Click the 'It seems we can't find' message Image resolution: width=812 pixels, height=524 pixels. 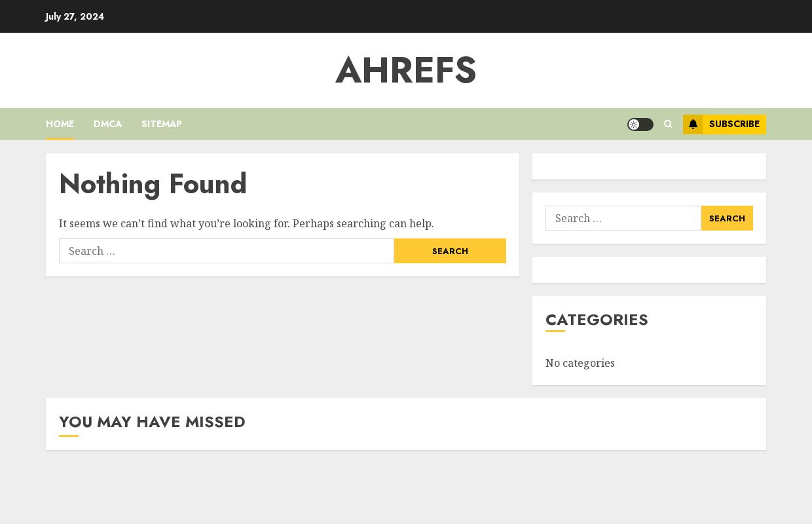point(246,223)
